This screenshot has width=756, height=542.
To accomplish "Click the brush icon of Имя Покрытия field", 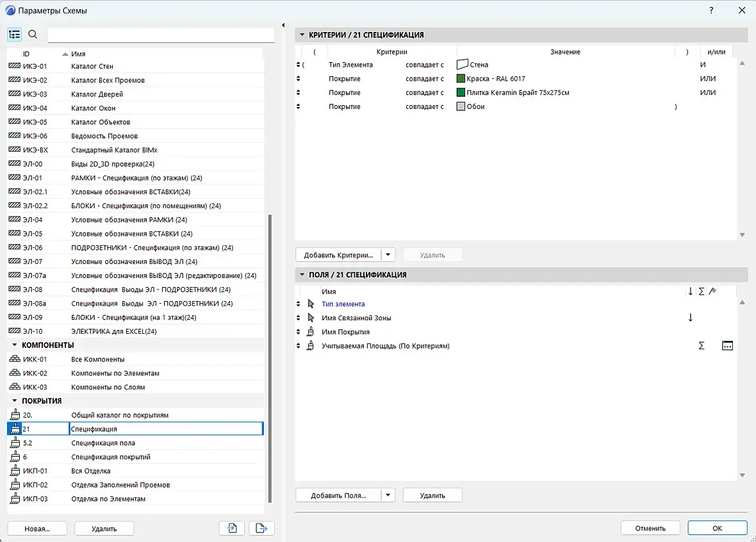I will (x=311, y=332).
